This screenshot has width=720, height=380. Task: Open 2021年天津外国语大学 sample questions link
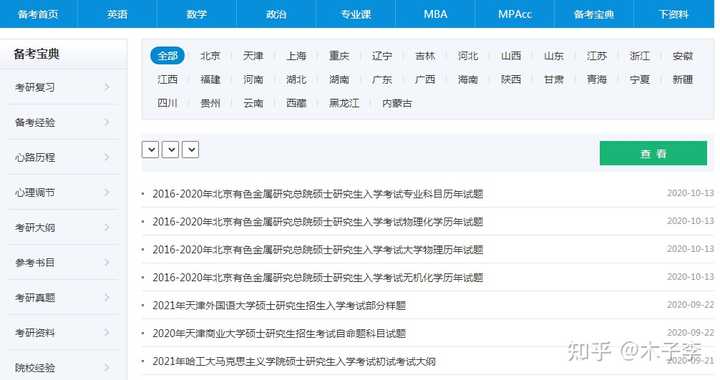(279, 305)
